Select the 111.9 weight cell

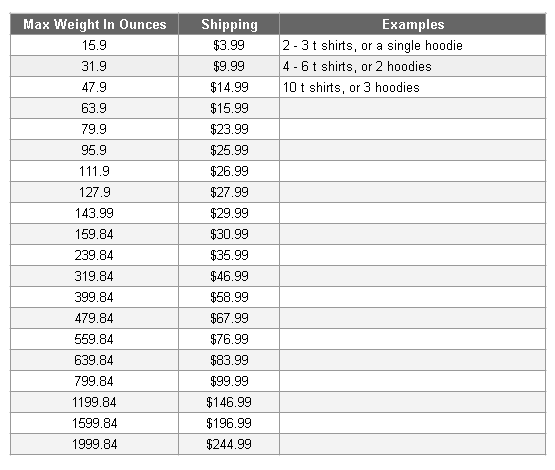point(95,171)
